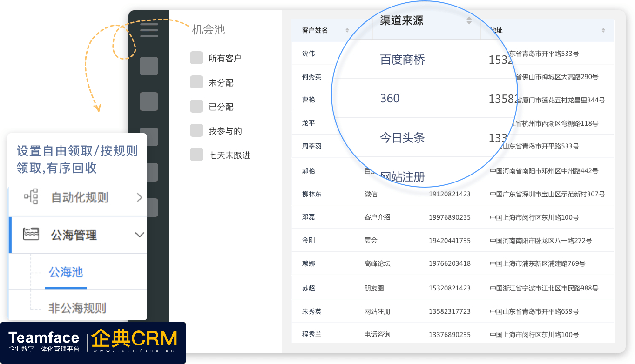
Task: Check the 我参与的 box
Action: tap(196, 130)
